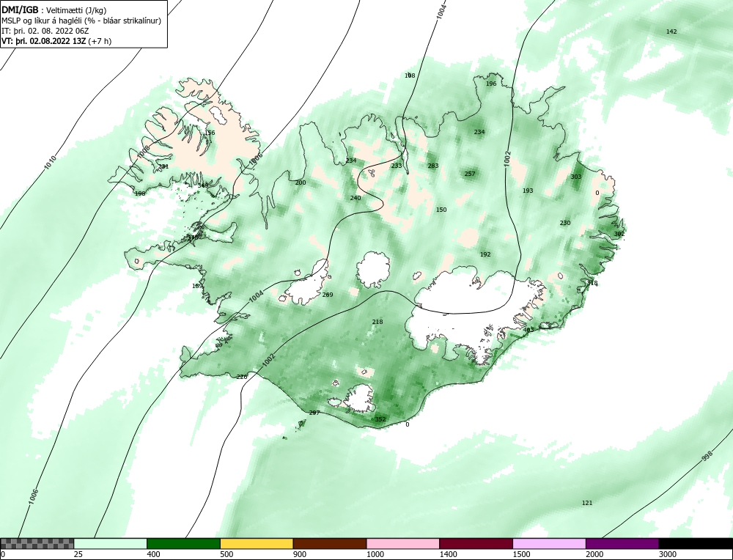
Task: Select the brown 900–1000 legend swatch
Action: click(330, 544)
